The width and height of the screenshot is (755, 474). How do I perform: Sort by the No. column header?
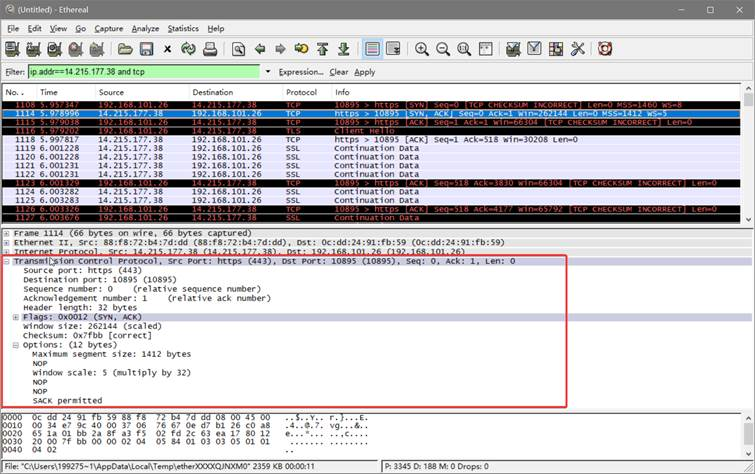tap(19, 92)
